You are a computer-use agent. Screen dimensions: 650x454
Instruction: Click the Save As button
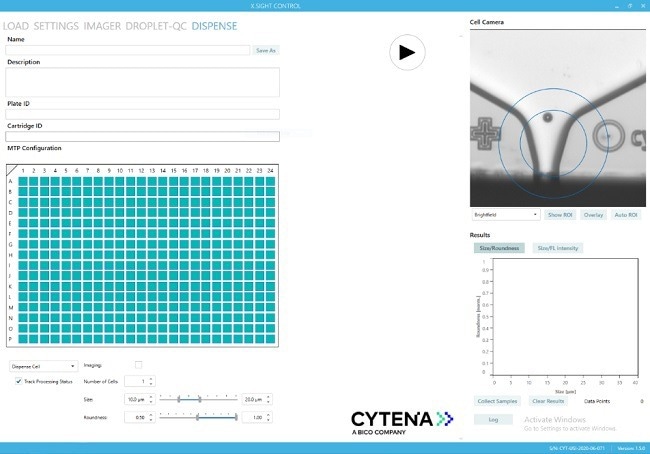coord(266,50)
